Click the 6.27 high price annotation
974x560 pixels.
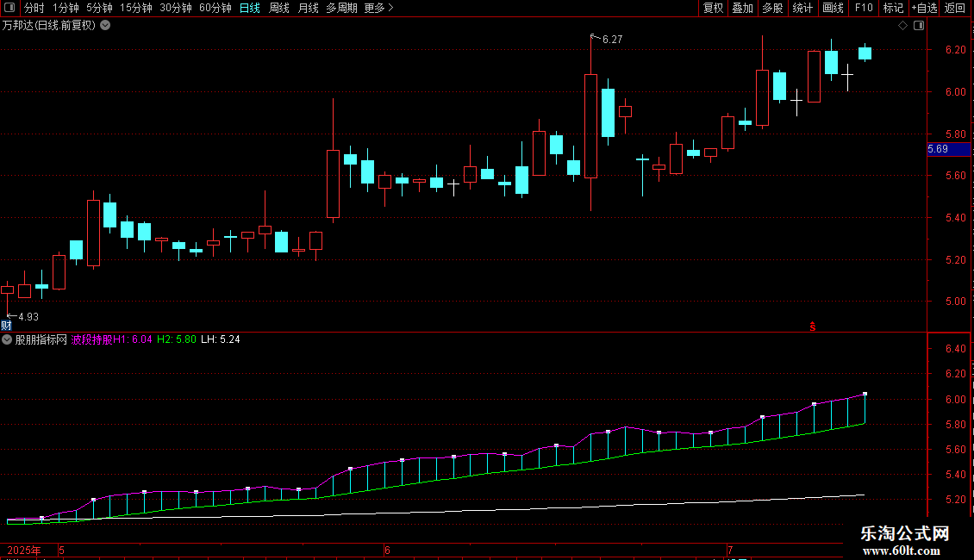[612, 40]
